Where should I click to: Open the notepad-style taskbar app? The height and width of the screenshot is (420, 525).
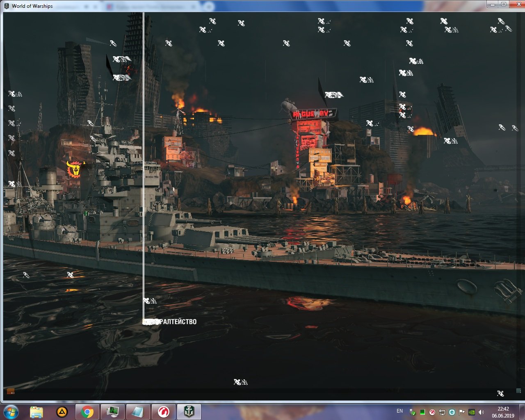[x=138, y=411]
